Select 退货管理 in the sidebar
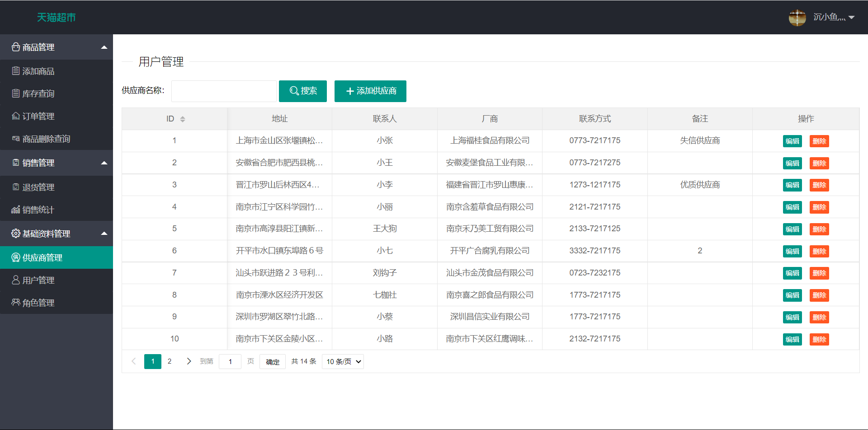This screenshot has width=868, height=430. pyautogui.click(x=38, y=187)
